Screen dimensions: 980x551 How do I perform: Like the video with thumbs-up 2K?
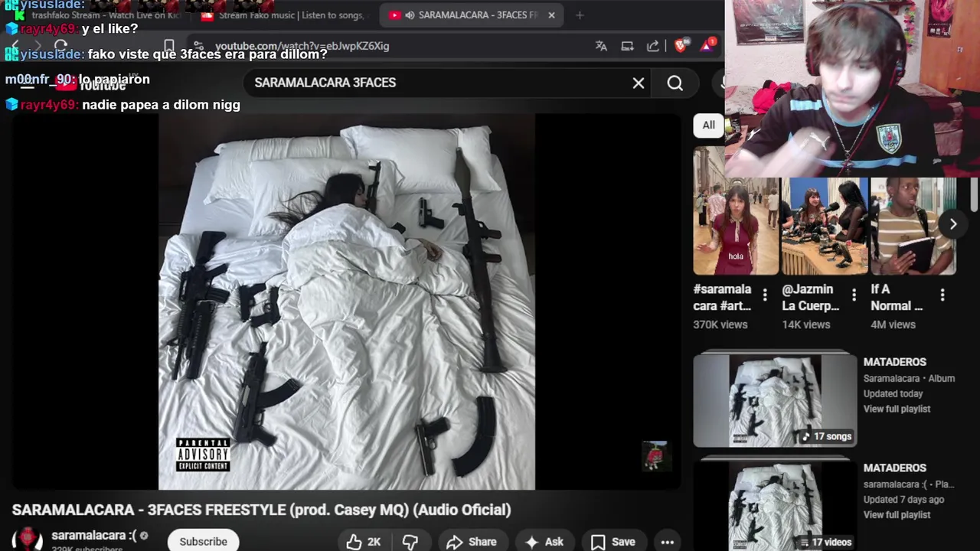click(x=364, y=542)
